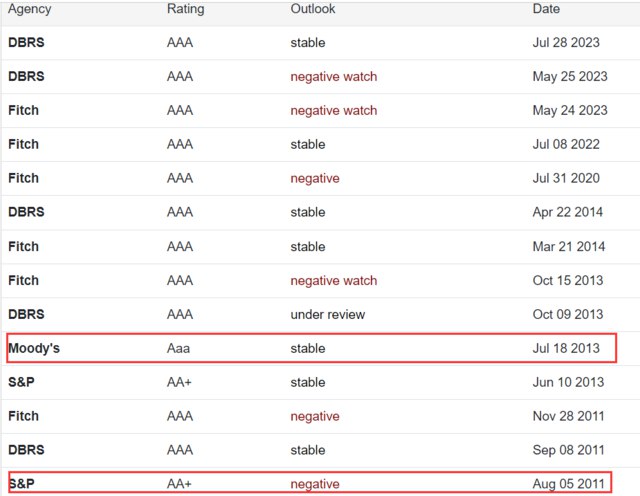Click 'negative watch' in the May 24 2023 row

tap(333, 111)
